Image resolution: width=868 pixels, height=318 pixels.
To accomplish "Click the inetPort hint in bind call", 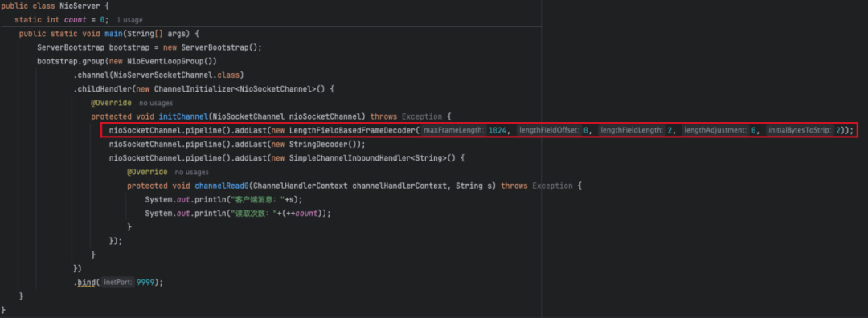I will [117, 283].
